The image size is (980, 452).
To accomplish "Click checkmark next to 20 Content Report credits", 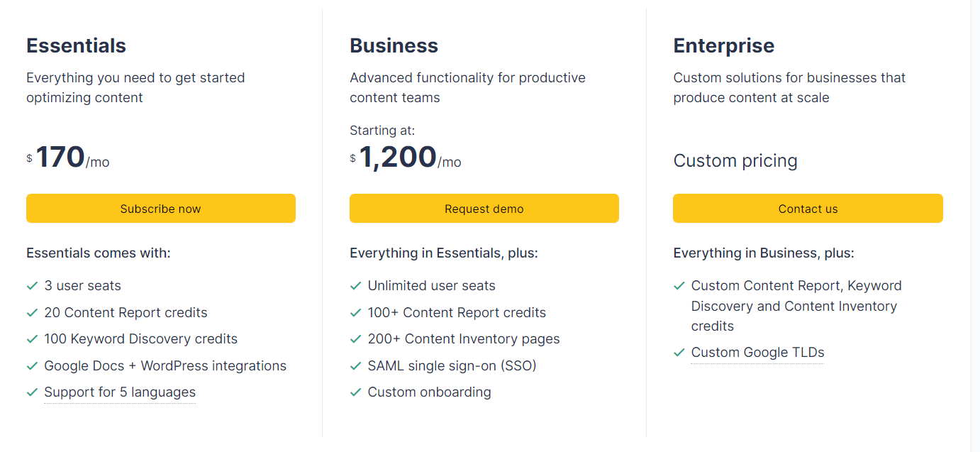I will [x=32, y=313].
